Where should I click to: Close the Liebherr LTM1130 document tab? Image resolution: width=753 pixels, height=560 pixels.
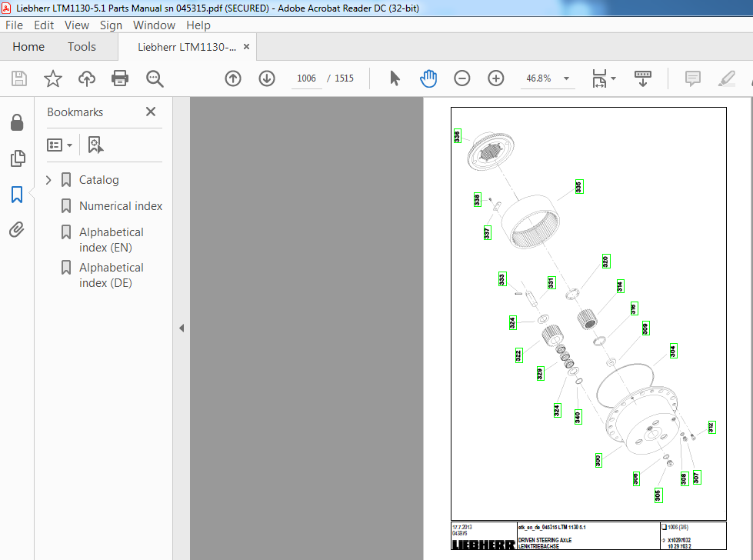tap(246, 47)
